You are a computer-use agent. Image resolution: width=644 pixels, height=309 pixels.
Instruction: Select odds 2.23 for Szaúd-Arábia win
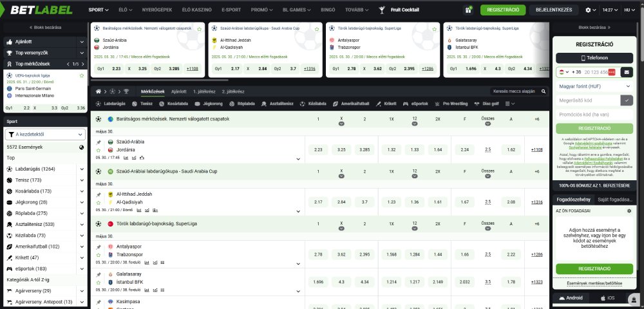[x=318, y=150]
